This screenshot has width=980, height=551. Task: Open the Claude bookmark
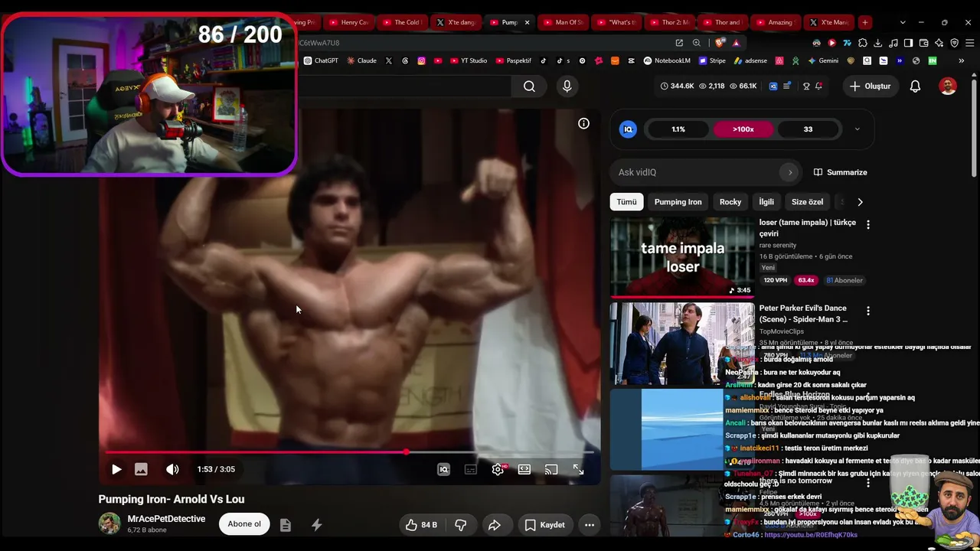point(362,60)
